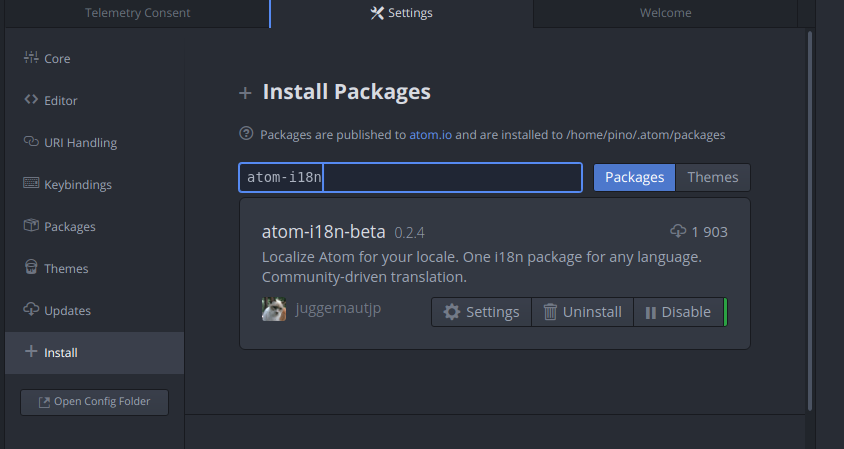The height and width of the screenshot is (449, 844).
Task: Open the atom.io link
Action: (431, 135)
